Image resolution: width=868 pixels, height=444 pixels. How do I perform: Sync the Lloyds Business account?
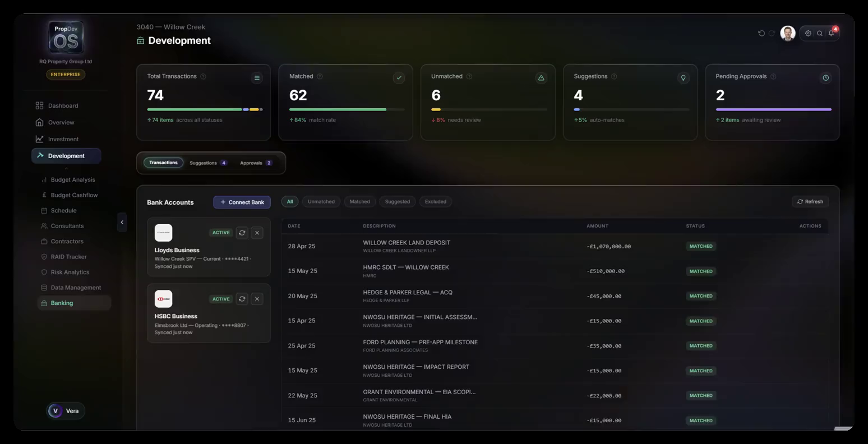pyautogui.click(x=242, y=233)
